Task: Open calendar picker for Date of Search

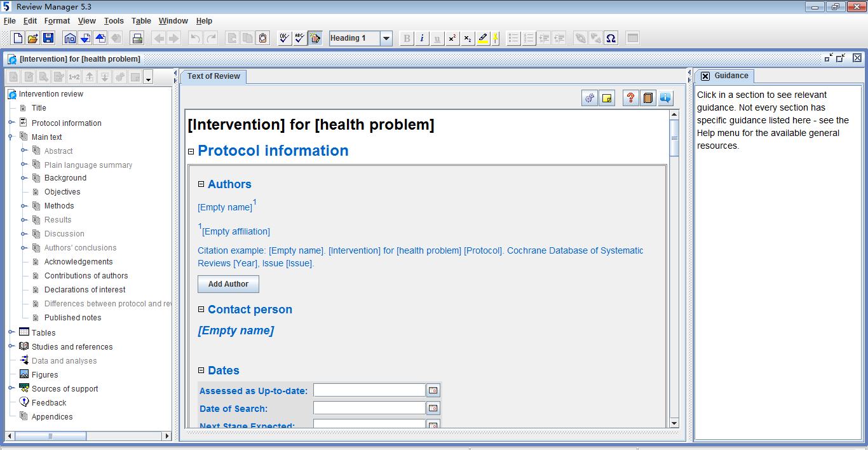Action: click(433, 408)
